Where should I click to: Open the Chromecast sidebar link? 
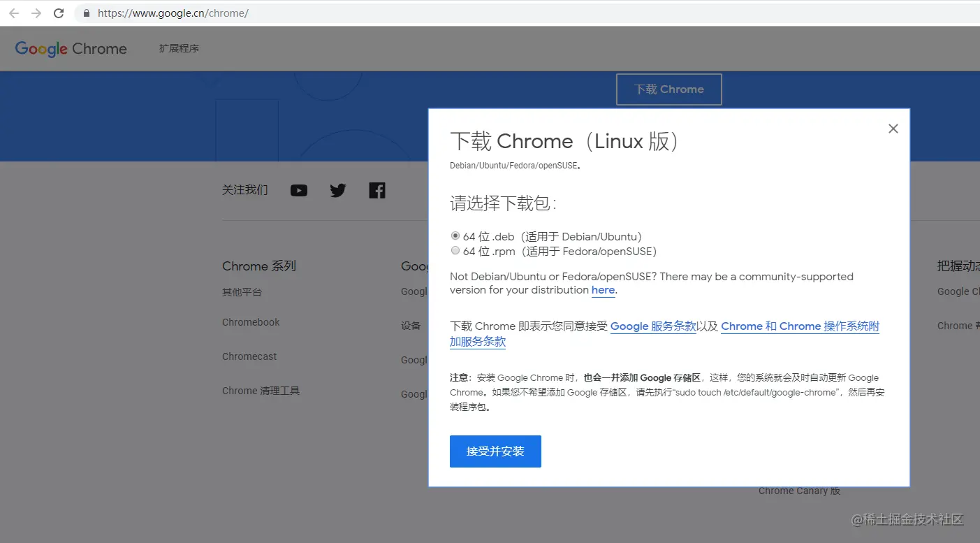point(249,356)
